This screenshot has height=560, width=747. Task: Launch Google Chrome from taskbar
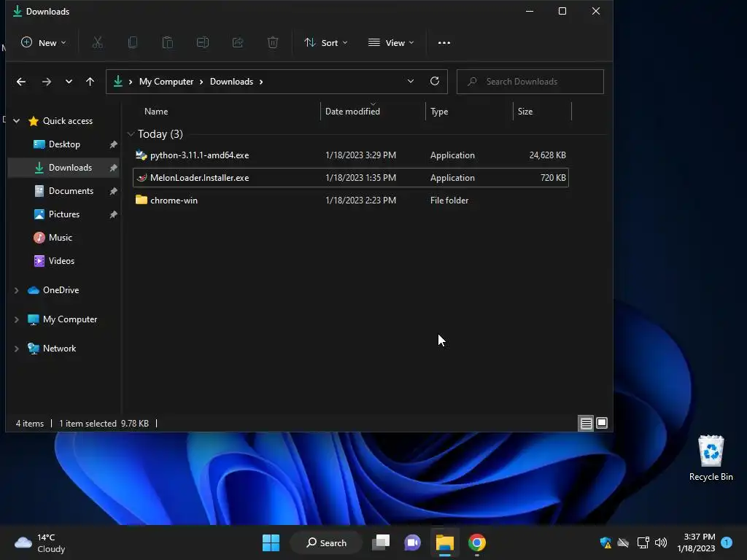(477, 542)
